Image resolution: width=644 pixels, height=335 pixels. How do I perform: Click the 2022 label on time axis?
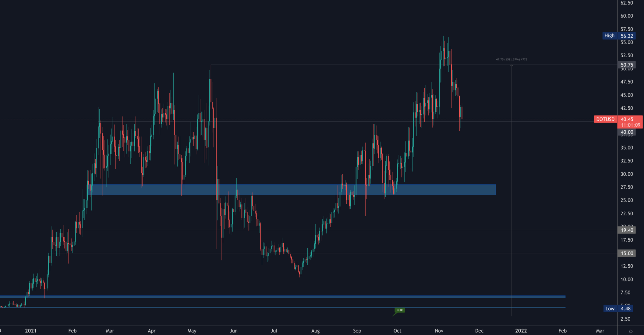pyautogui.click(x=521, y=331)
